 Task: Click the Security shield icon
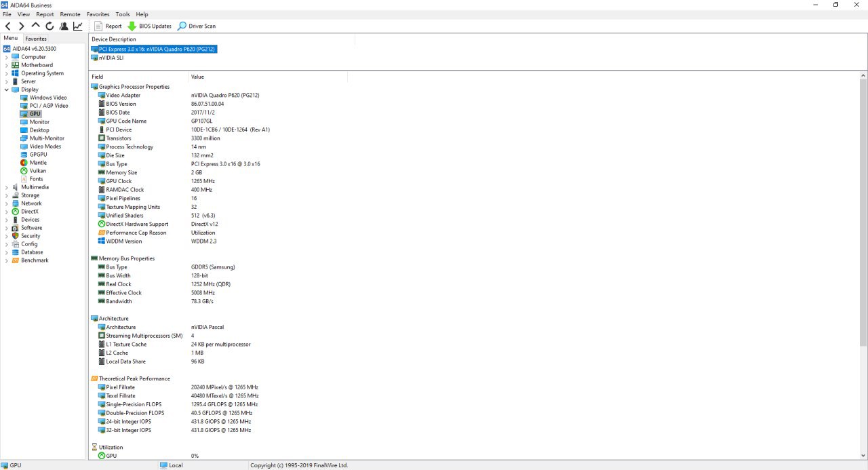[16, 236]
